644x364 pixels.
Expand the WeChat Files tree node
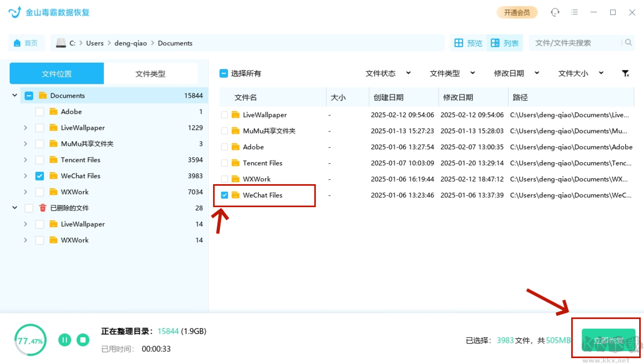[x=25, y=176]
